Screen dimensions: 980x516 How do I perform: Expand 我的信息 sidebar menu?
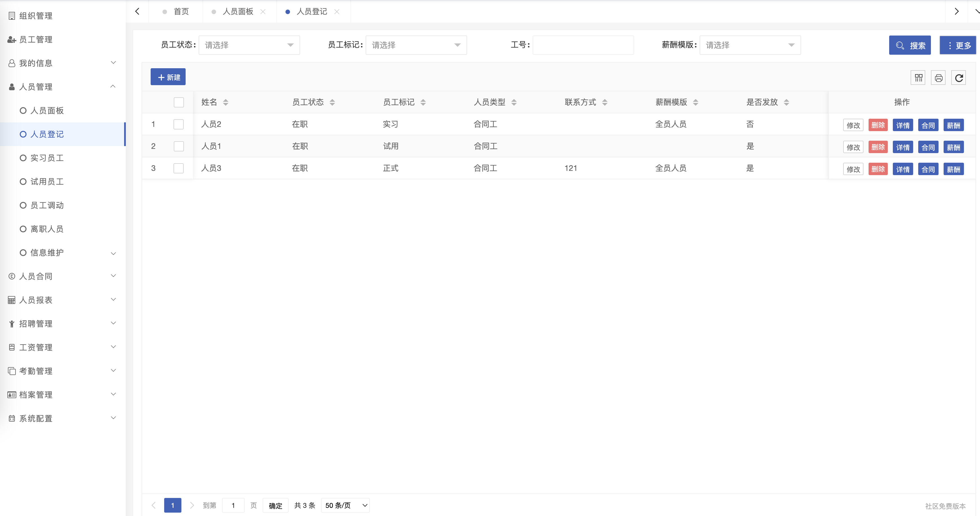point(63,63)
